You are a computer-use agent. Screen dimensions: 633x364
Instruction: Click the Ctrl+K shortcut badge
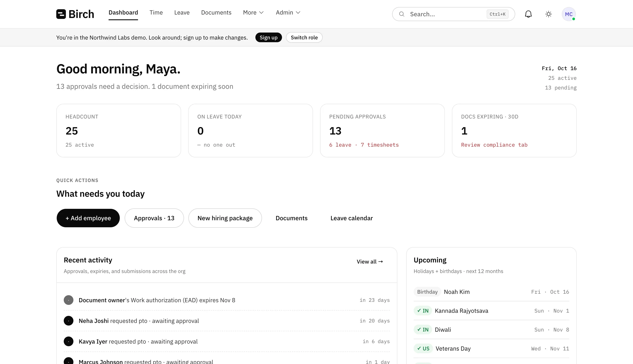coord(497,14)
